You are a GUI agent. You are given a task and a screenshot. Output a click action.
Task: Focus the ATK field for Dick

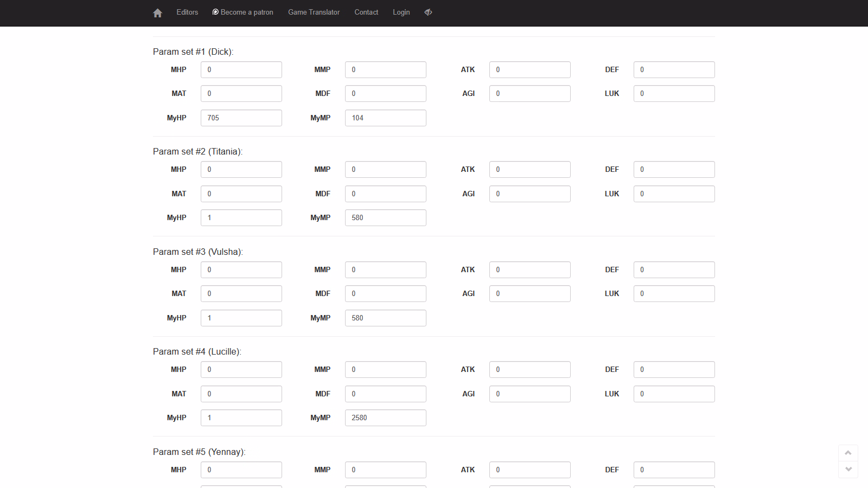click(x=530, y=69)
